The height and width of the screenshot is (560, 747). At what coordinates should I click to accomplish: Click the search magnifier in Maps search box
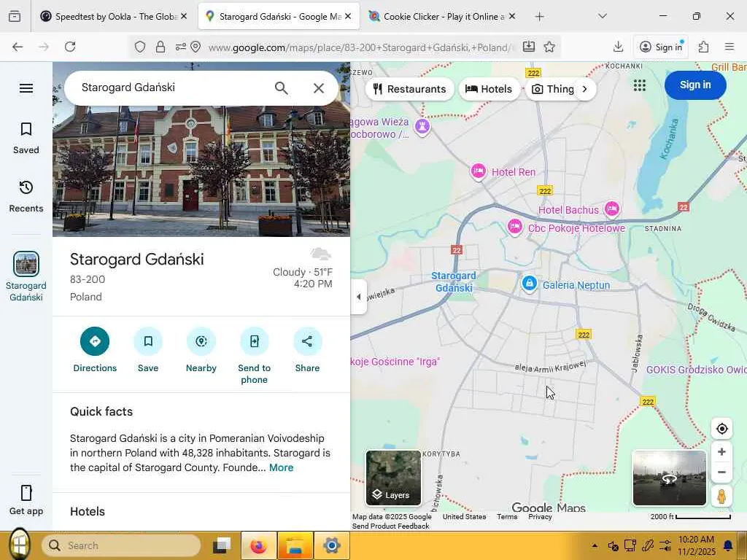click(281, 88)
